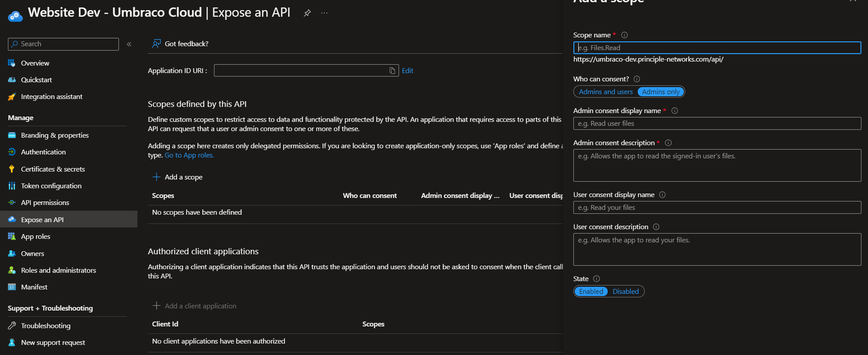
Task: Click the pin icon beside the page title
Action: 307,13
